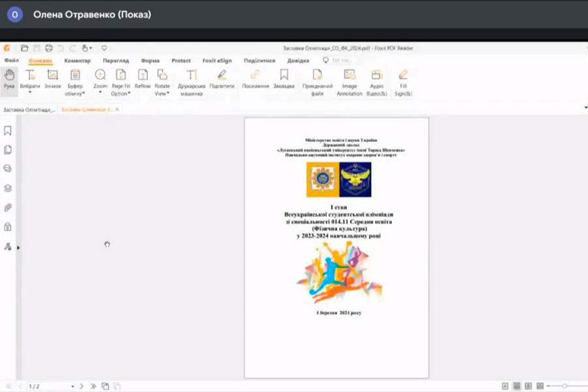Screen dimensions: 588x392
Task: Jump to the first page
Action: coord(8,386)
